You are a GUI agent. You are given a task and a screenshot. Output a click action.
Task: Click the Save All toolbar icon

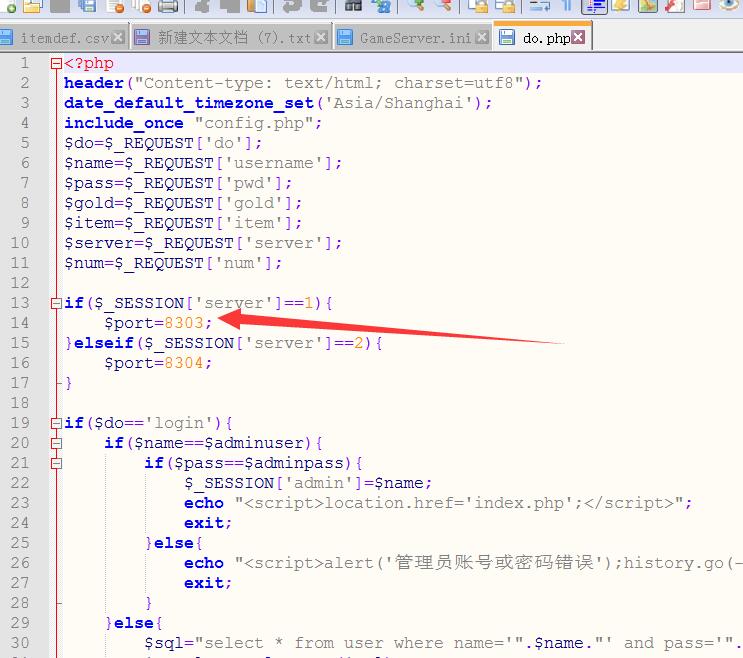(87, 6)
